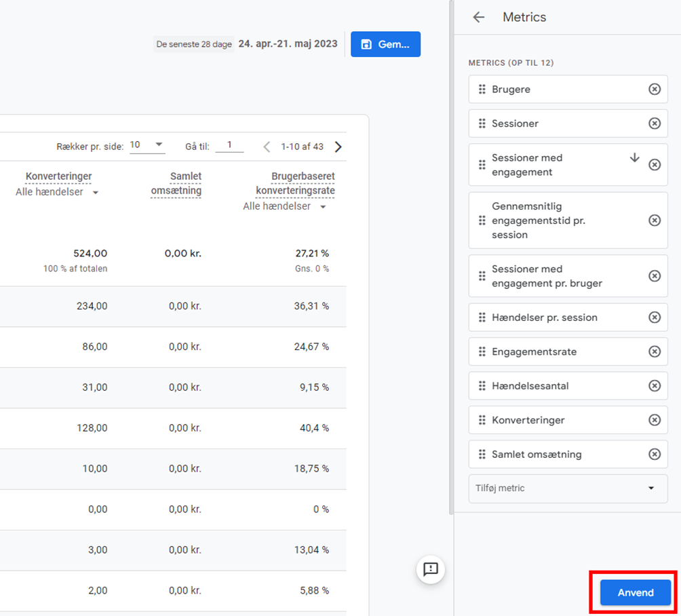Open the feedback icon near the table
The height and width of the screenshot is (616, 681).
click(x=431, y=570)
